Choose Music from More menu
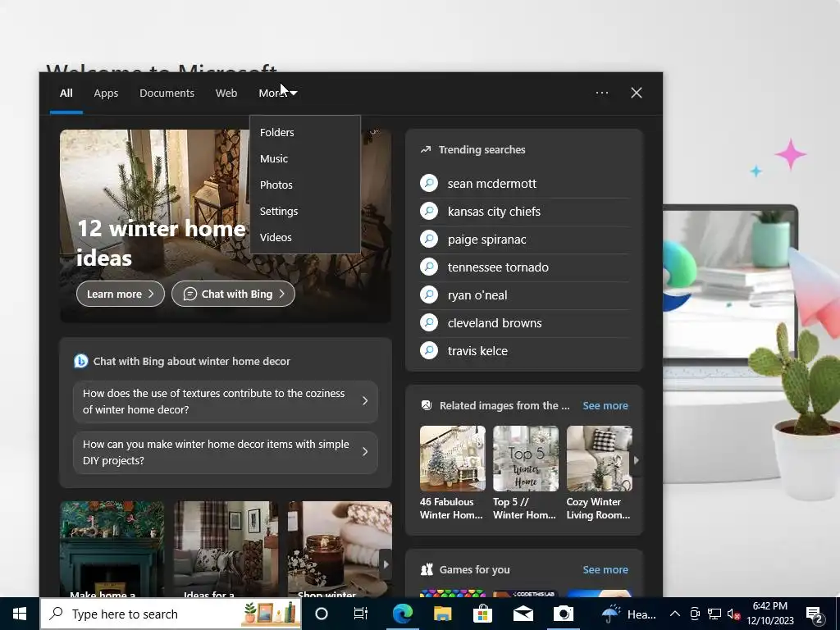 click(x=305, y=158)
